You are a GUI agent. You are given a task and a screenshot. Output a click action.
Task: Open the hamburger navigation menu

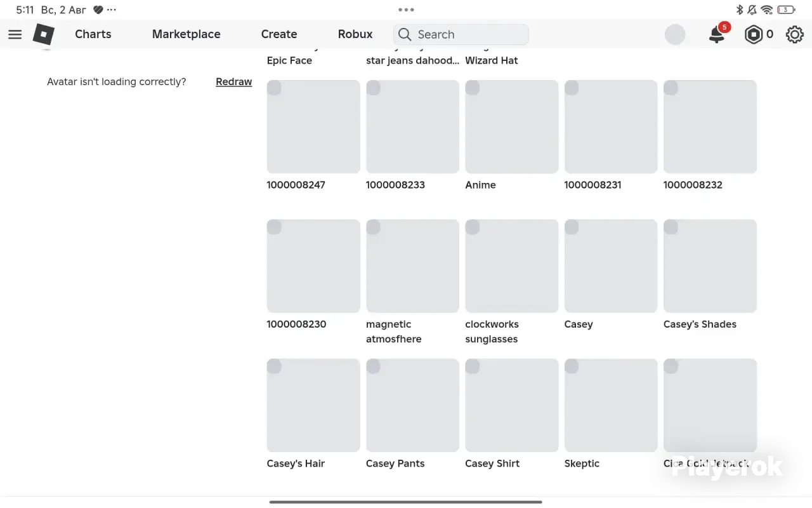point(15,34)
